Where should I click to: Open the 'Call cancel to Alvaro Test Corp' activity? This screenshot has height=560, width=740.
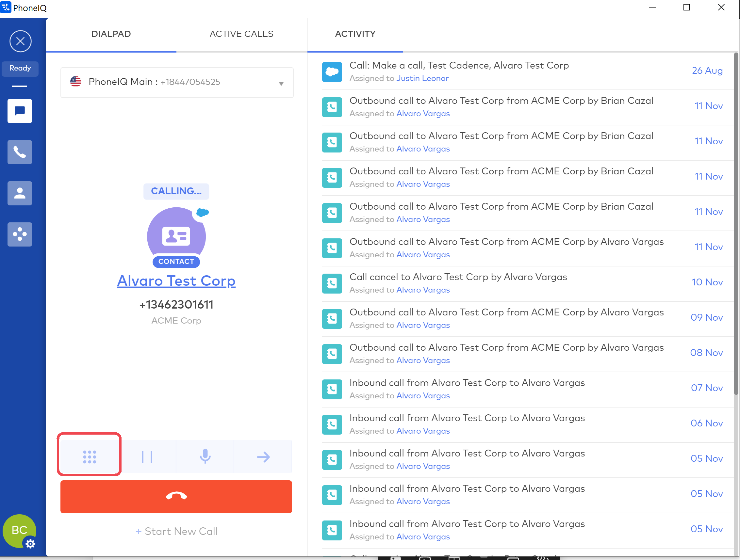[x=458, y=277]
